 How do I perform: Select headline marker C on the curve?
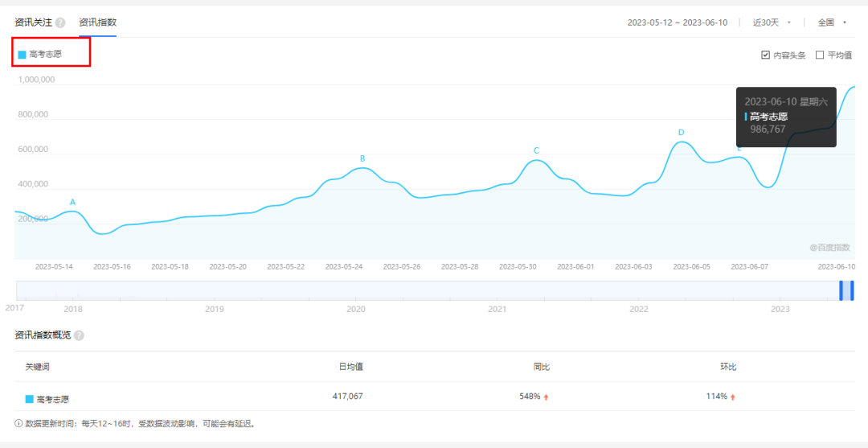pyautogui.click(x=536, y=150)
